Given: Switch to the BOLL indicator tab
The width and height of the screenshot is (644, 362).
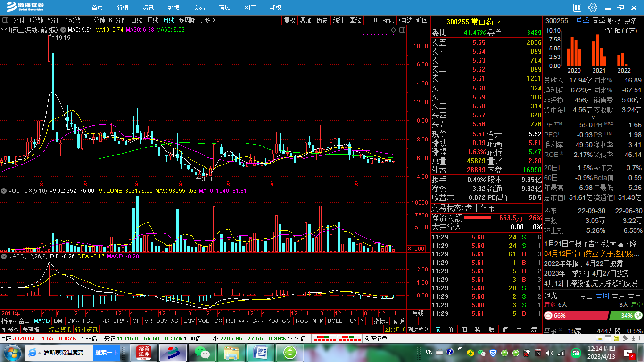Looking at the screenshot, I should click(335, 321).
